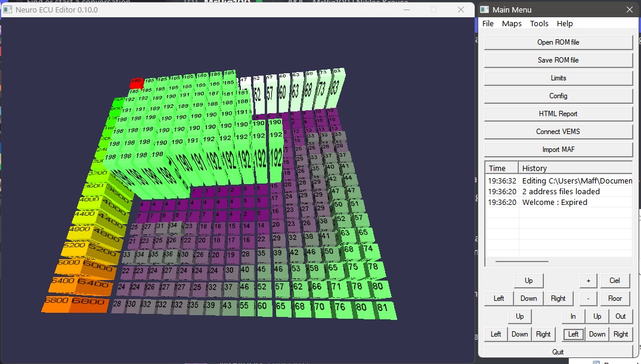Click the Open ROM file button
This screenshot has height=364, width=641.
click(559, 42)
